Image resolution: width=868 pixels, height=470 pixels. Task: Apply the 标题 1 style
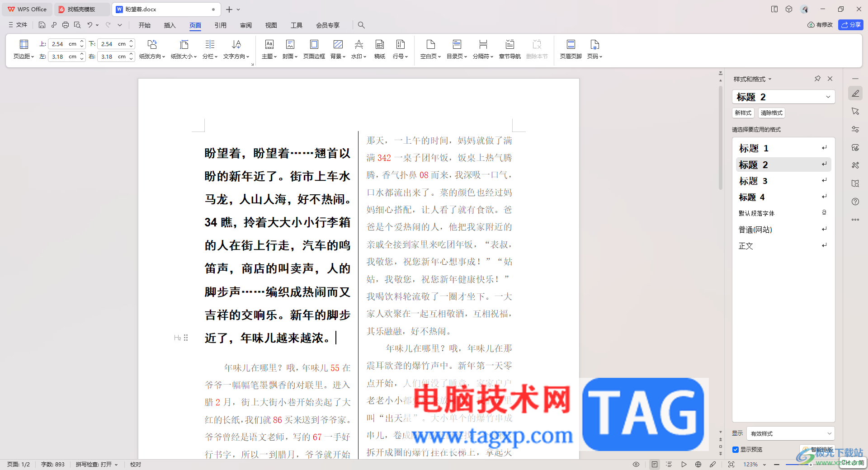(x=783, y=148)
